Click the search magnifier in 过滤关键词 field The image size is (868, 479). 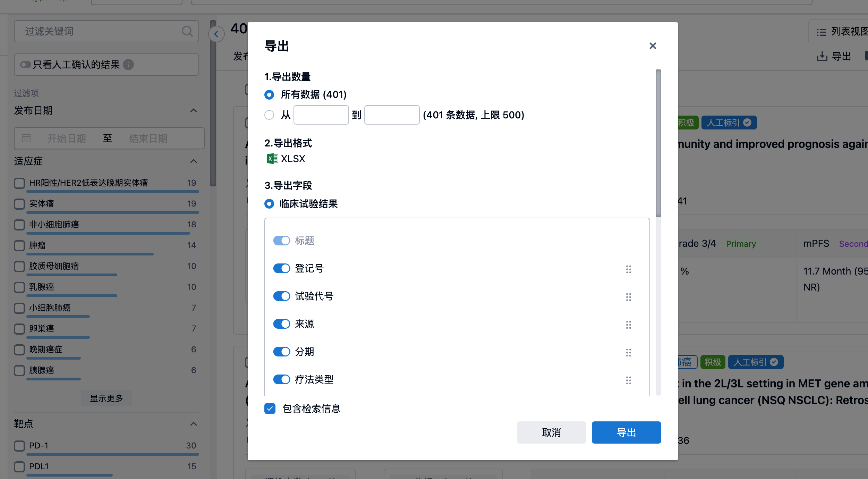coord(187,32)
